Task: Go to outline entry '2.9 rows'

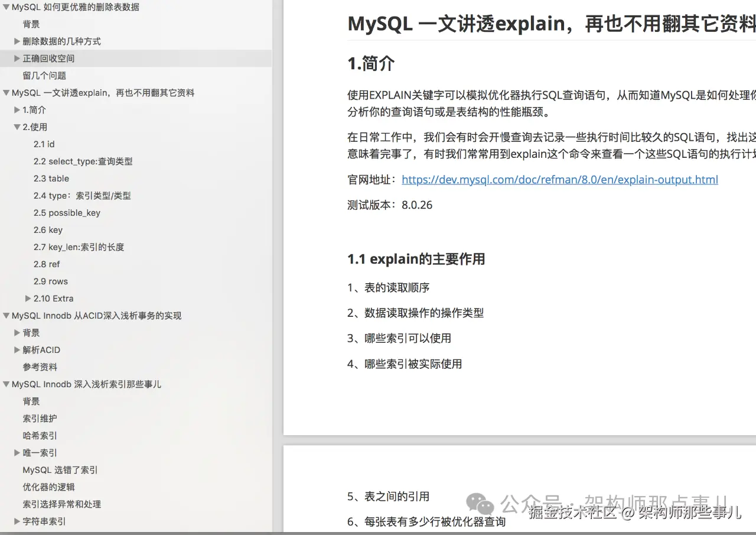Action: (51, 281)
